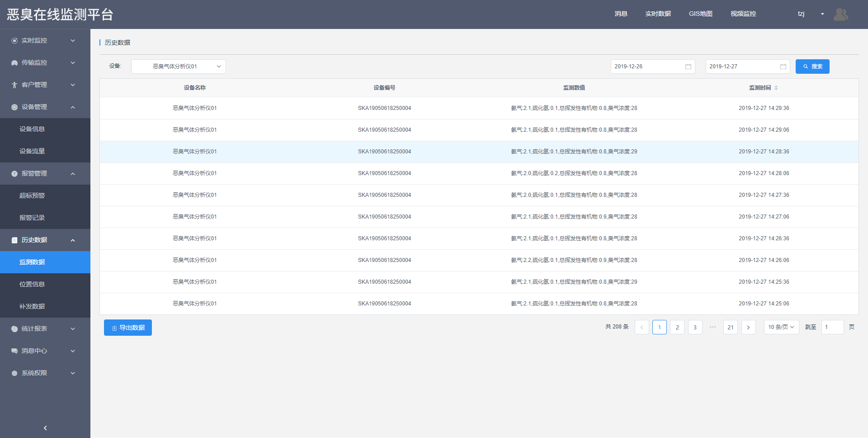Go to page 2
This screenshot has height=438, width=868.
click(677, 327)
